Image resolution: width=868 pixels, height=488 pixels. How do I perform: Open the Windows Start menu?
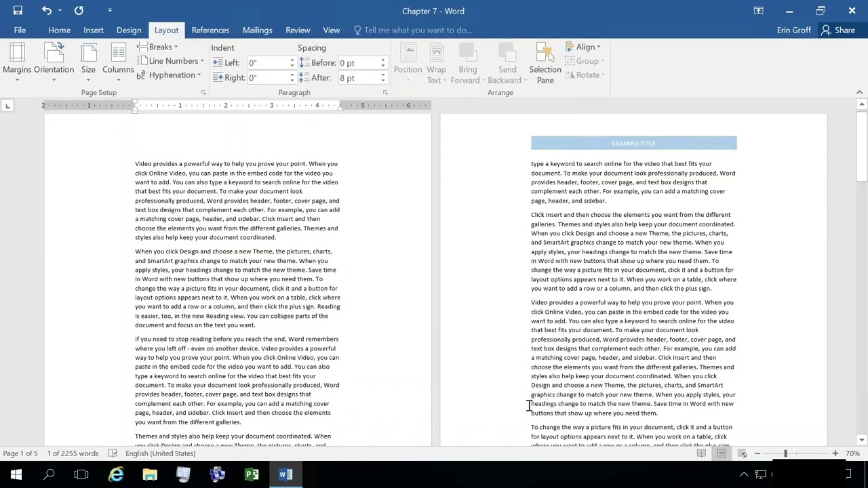point(16,474)
